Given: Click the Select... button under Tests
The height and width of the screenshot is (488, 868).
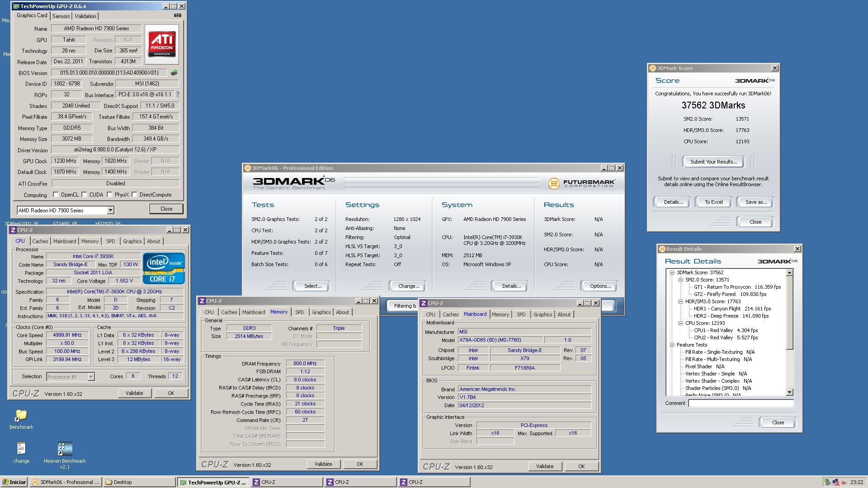Looking at the screenshot, I should point(312,286).
